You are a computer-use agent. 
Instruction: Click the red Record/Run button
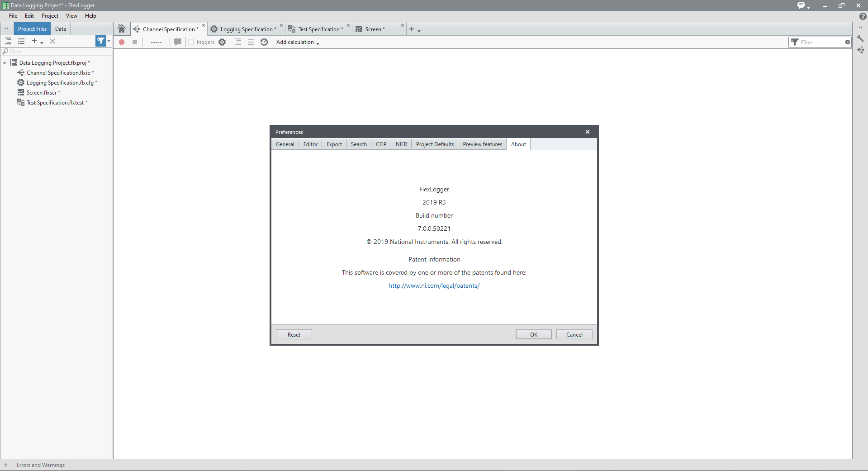click(122, 42)
